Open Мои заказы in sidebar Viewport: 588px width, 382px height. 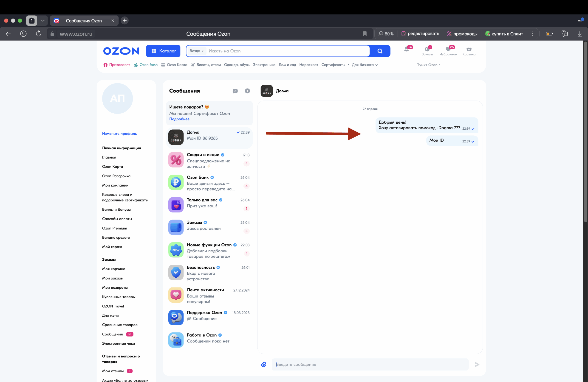[x=113, y=278]
